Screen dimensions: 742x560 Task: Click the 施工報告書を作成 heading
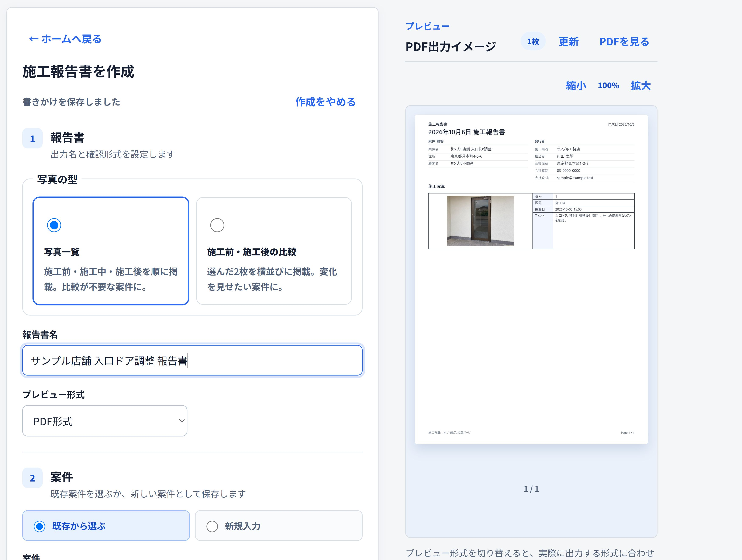(x=78, y=72)
